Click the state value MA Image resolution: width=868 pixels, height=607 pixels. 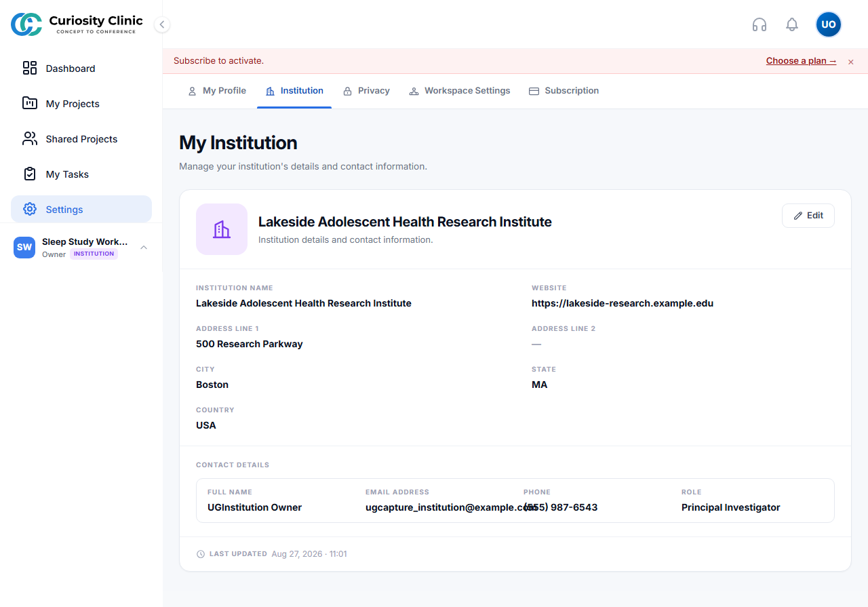pos(540,385)
